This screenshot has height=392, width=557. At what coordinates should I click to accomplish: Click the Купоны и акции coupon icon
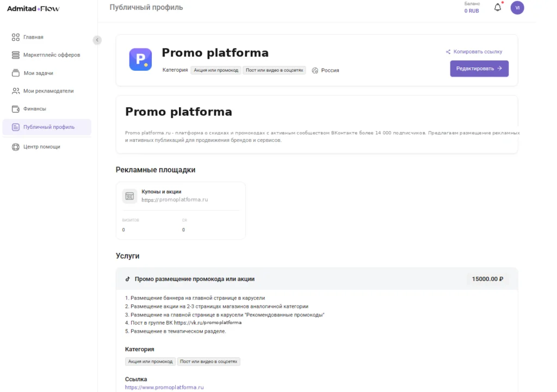point(129,196)
